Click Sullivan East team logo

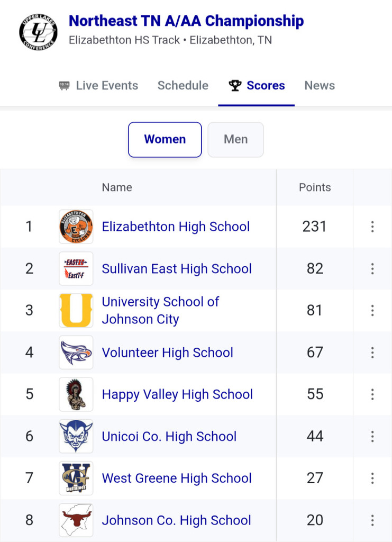click(76, 268)
